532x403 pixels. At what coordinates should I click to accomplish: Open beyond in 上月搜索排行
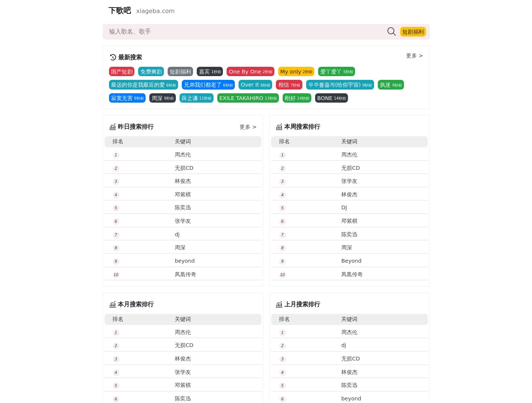351,399
